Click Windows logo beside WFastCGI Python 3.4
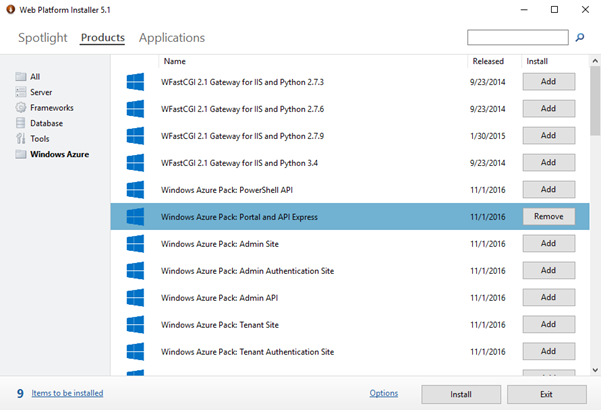The width and height of the screenshot is (601, 410). (x=135, y=163)
